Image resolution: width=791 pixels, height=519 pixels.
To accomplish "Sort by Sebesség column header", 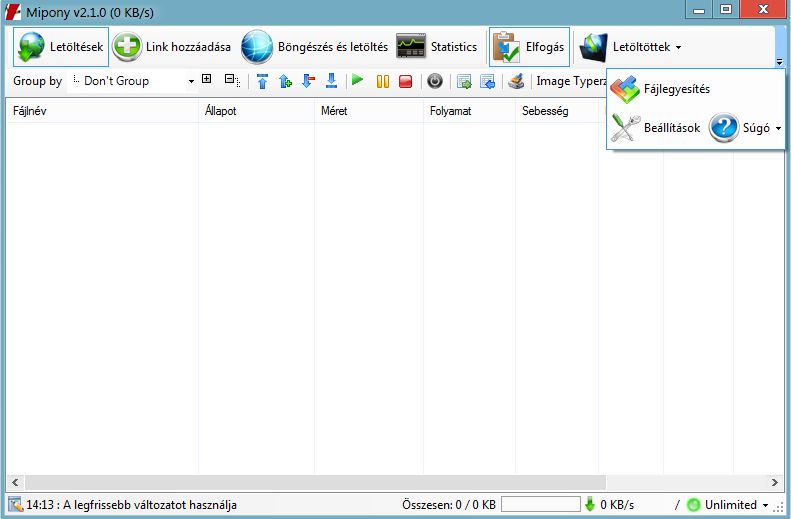I will click(557, 111).
